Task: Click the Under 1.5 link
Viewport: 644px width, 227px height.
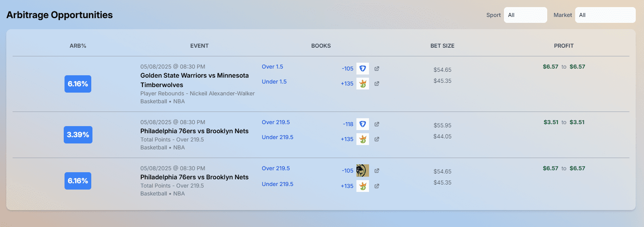Action: coord(274,82)
